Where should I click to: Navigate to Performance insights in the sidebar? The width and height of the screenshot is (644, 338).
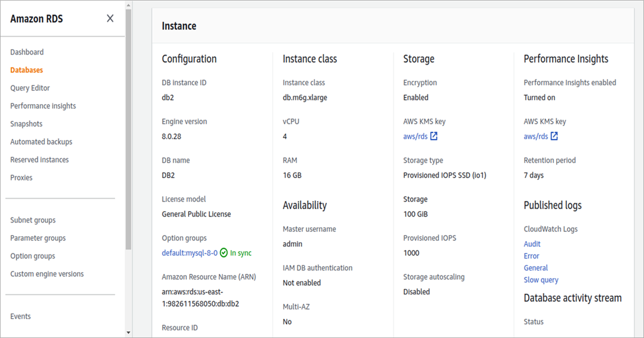click(x=43, y=106)
